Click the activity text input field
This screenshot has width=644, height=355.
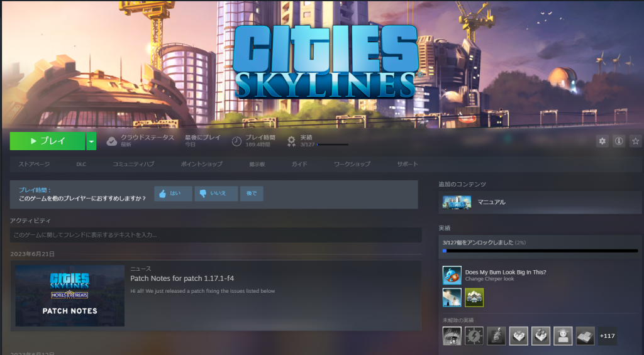coord(216,235)
